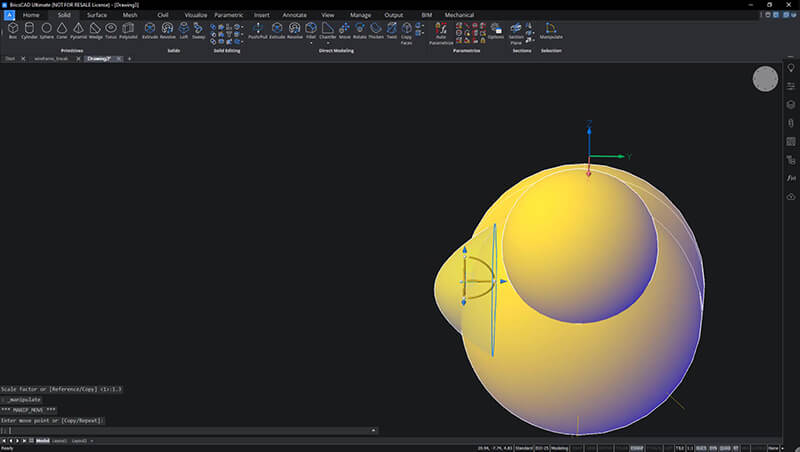800x452 pixels.
Task: Open the parametric Options tool
Action: [x=495, y=30]
